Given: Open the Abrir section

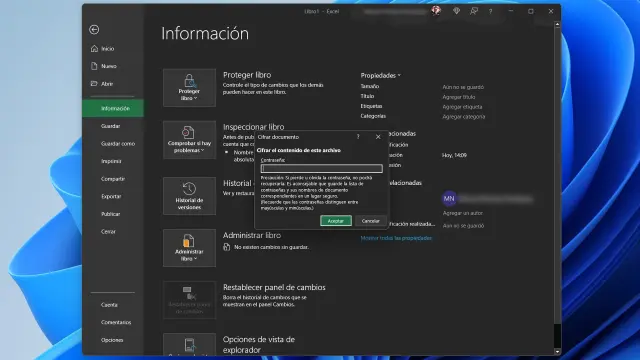Looking at the screenshot, I should 107,84.
